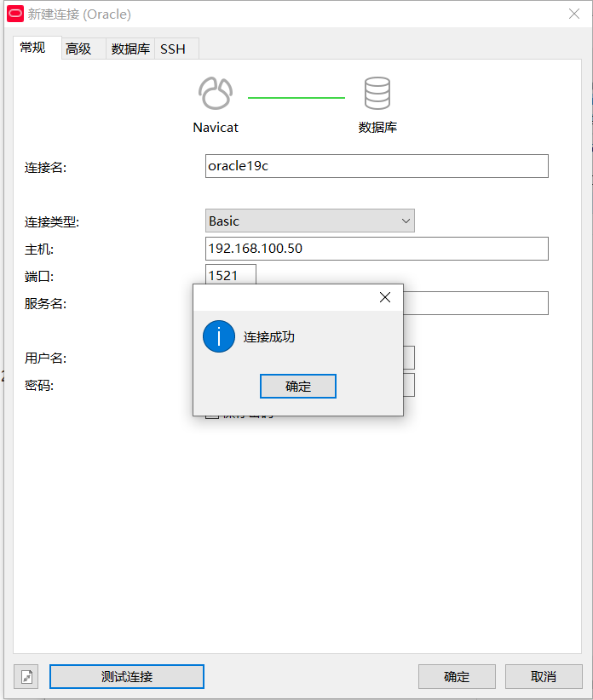Screen dimensions: 593x700
Task: Click the 密码: label
Action: point(39,385)
